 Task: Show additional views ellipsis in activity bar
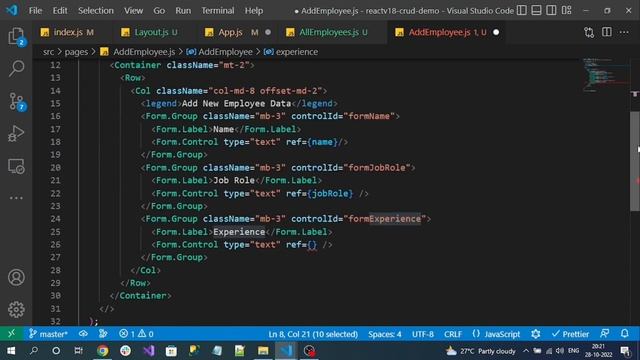pyautogui.click(x=16, y=198)
